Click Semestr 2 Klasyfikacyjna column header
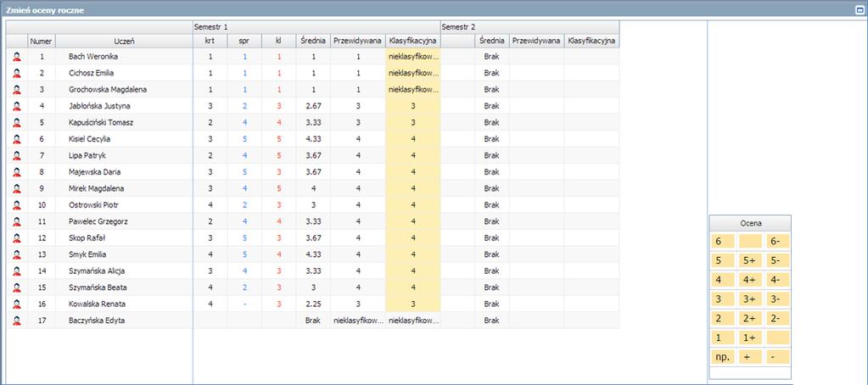868x385 pixels. [x=591, y=41]
